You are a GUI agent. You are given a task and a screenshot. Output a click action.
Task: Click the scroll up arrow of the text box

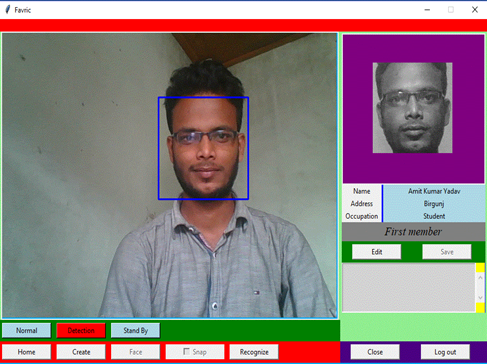(x=480, y=277)
